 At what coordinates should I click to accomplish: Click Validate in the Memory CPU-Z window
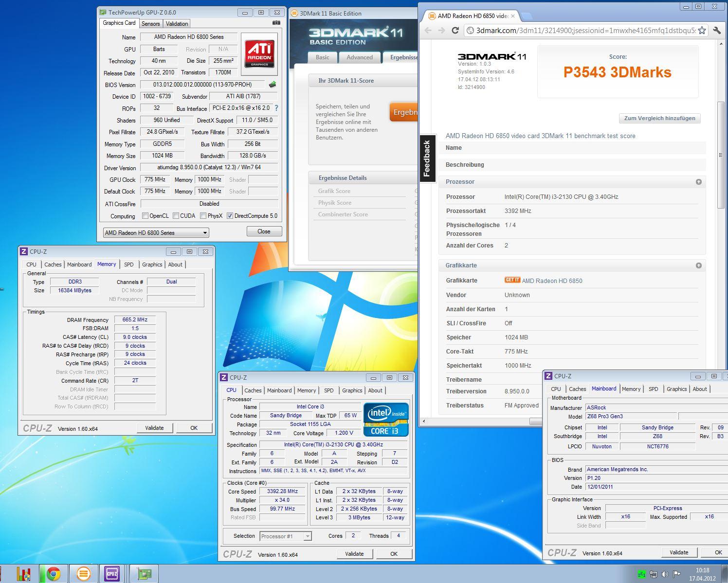point(154,428)
